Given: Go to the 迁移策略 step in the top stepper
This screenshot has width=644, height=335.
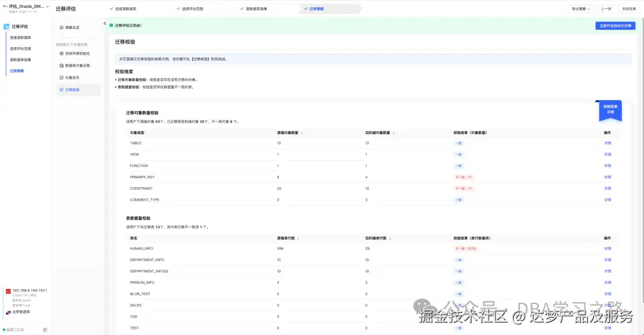Looking at the screenshot, I should click(x=314, y=8).
